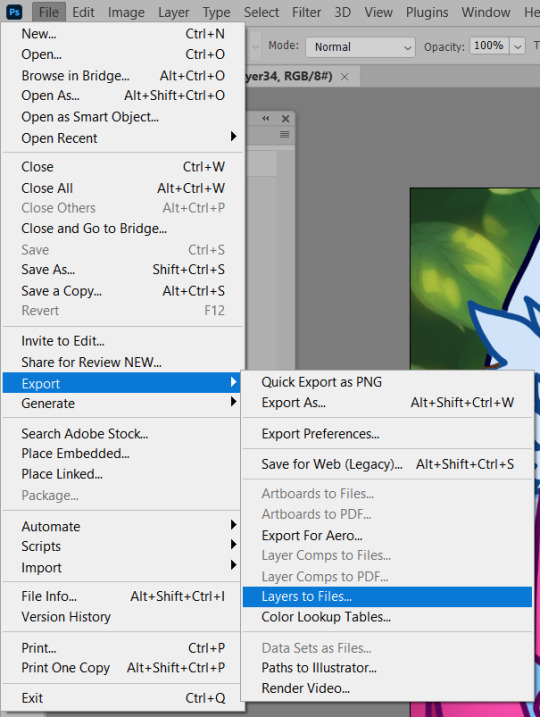540x717 pixels.
Task: Open the Layer menu
Action: [x=173, y=12]
